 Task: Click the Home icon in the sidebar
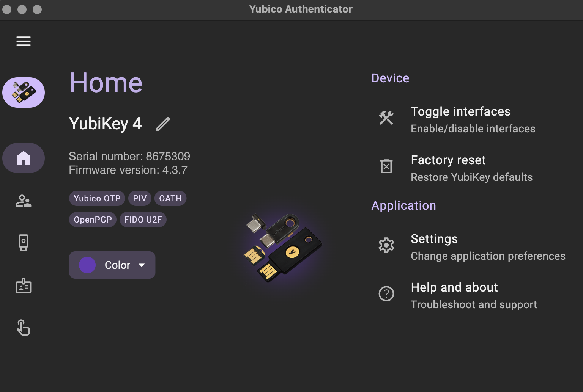pos(24,158)
